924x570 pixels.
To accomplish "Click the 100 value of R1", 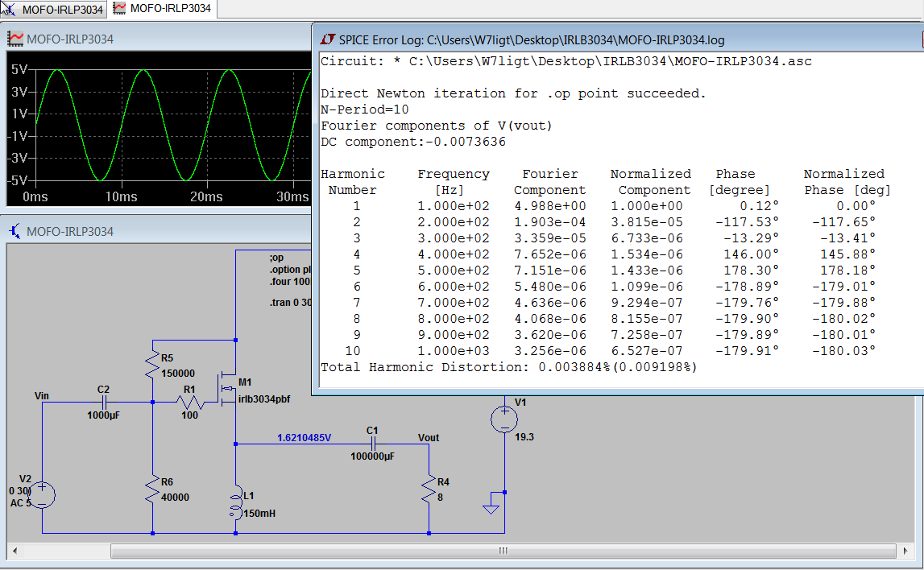I will (x=189, y=415).
